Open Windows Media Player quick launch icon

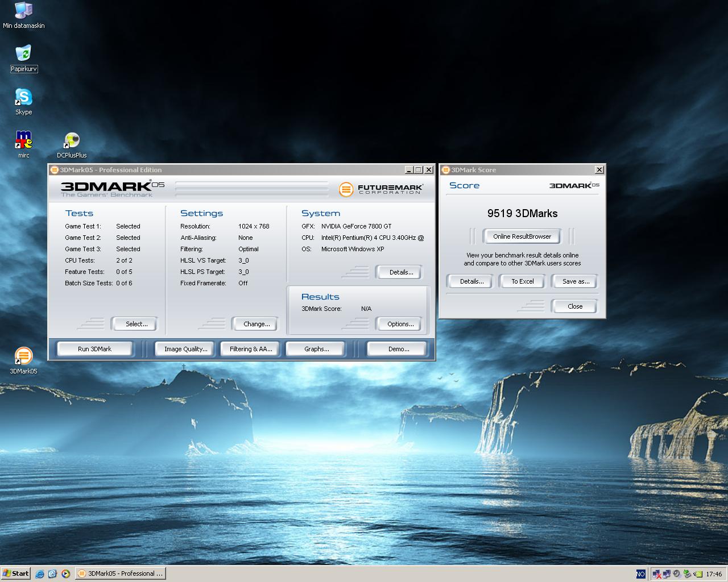(65, 573)
